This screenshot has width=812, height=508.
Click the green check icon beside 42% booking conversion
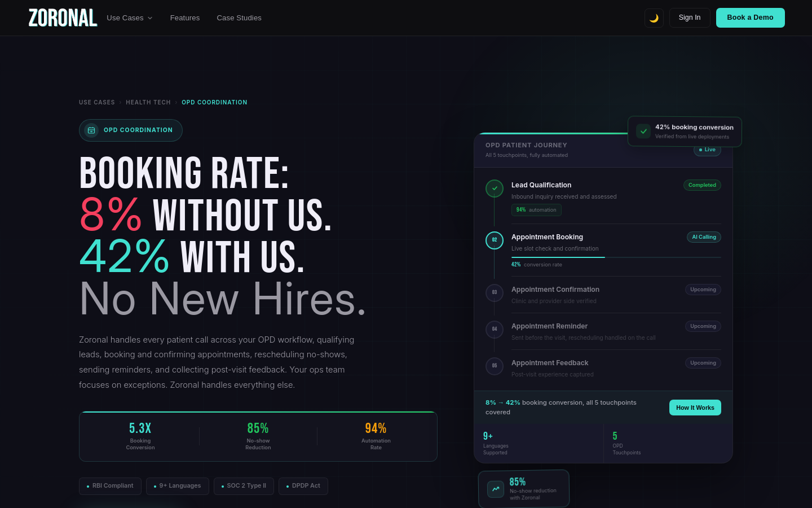643,132
